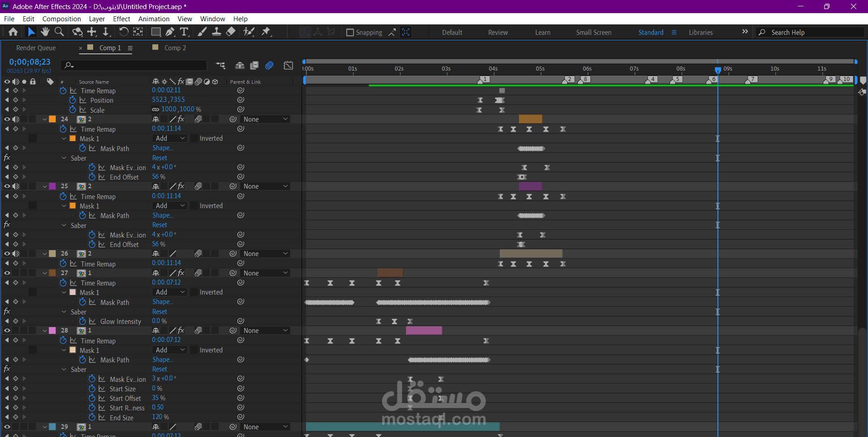Toggle visibility of layer 27
The width and height of the screenshot is (868, 437).
pos(7,273)
